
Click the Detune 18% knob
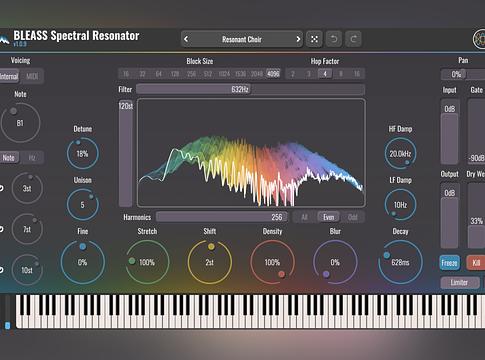[x=83, y=154]
